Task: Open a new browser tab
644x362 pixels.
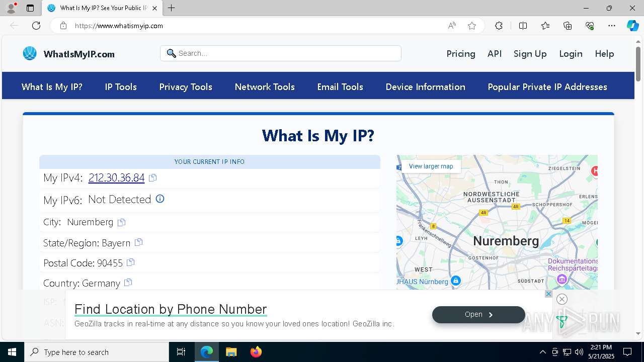Action: 172,8
